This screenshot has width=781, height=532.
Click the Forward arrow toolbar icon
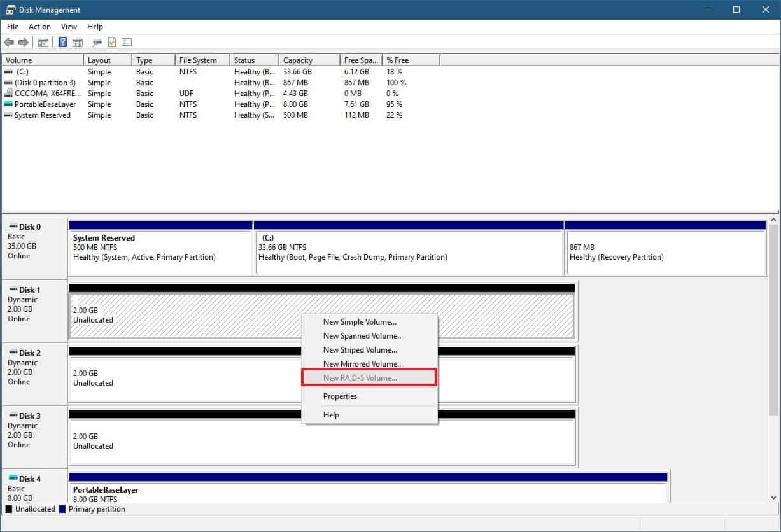coord(24,43)
